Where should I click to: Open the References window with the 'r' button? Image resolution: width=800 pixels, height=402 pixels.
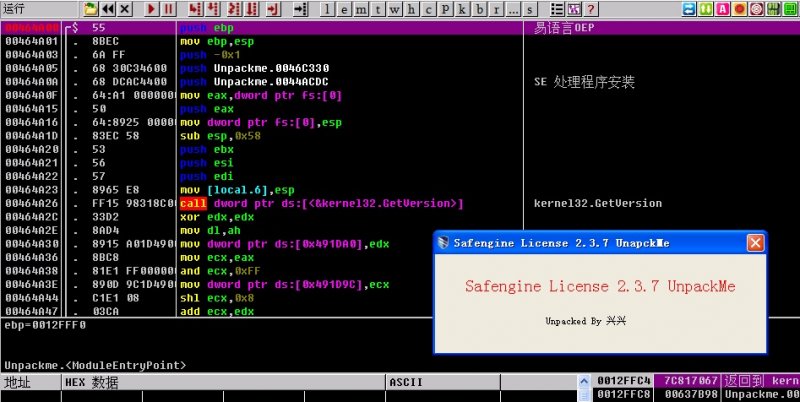[496, 9]
